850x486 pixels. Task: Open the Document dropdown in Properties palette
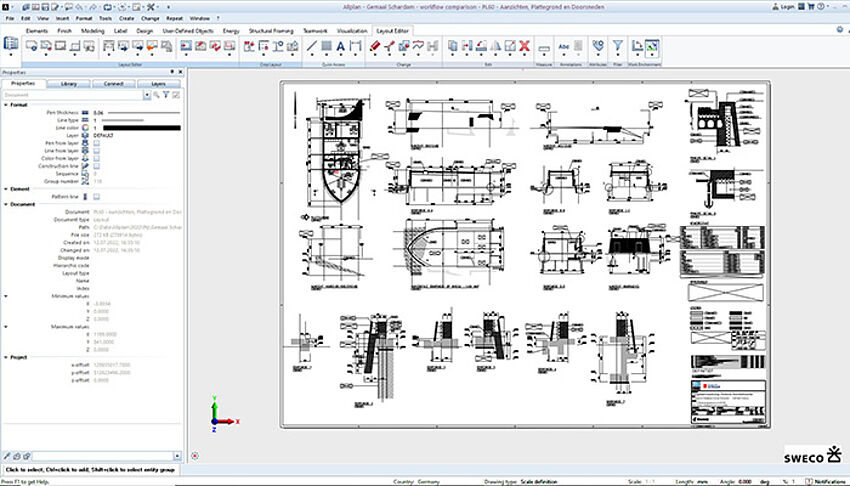146,95
